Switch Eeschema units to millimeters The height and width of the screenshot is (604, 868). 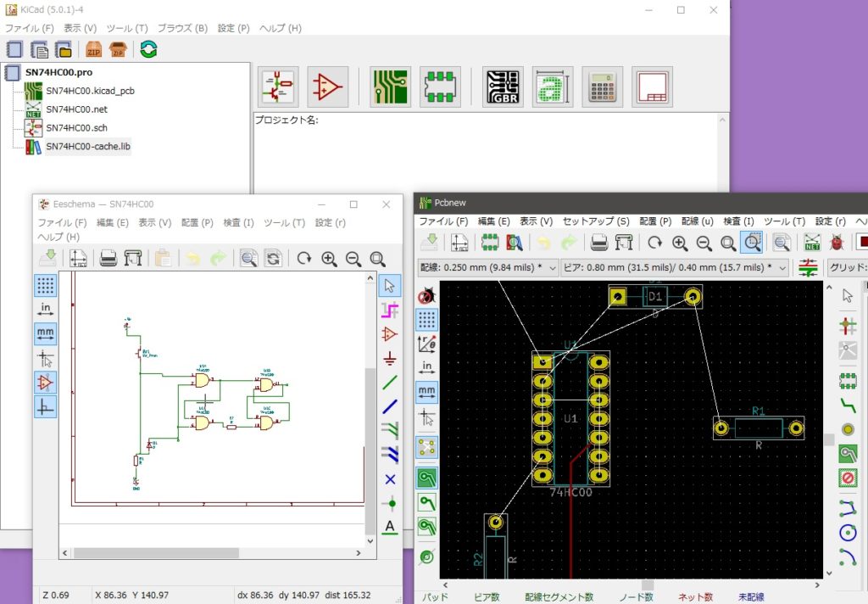pyautogui.click(x=46, y=333)
